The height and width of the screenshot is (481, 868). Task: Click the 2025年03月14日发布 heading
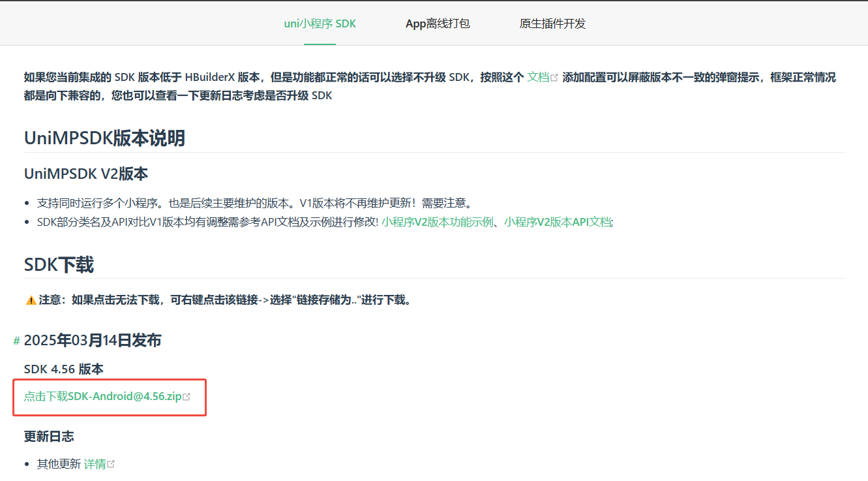tap(93, 340)
